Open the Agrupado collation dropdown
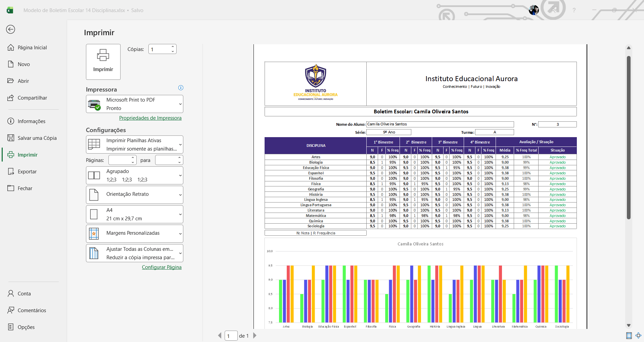The width and height of the screenshot is (644, 342). coord(135,175)
